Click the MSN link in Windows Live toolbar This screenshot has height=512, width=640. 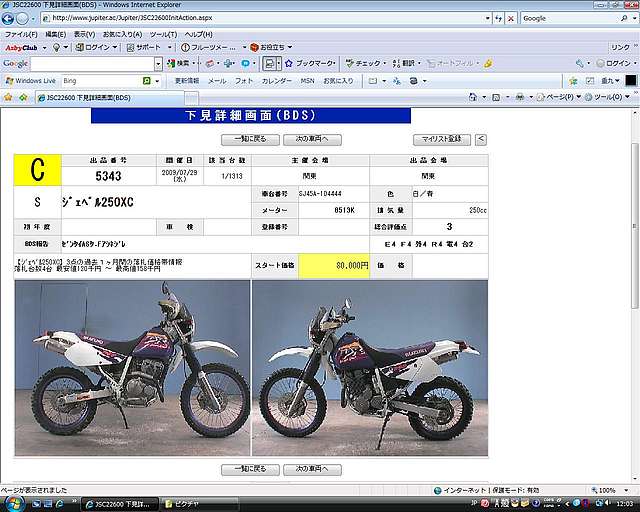point(307,81)
